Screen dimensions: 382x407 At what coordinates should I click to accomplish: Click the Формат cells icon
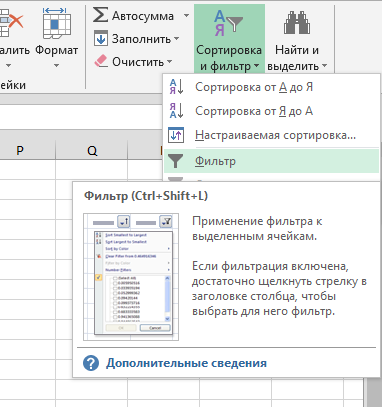click(x=57, y=23)
